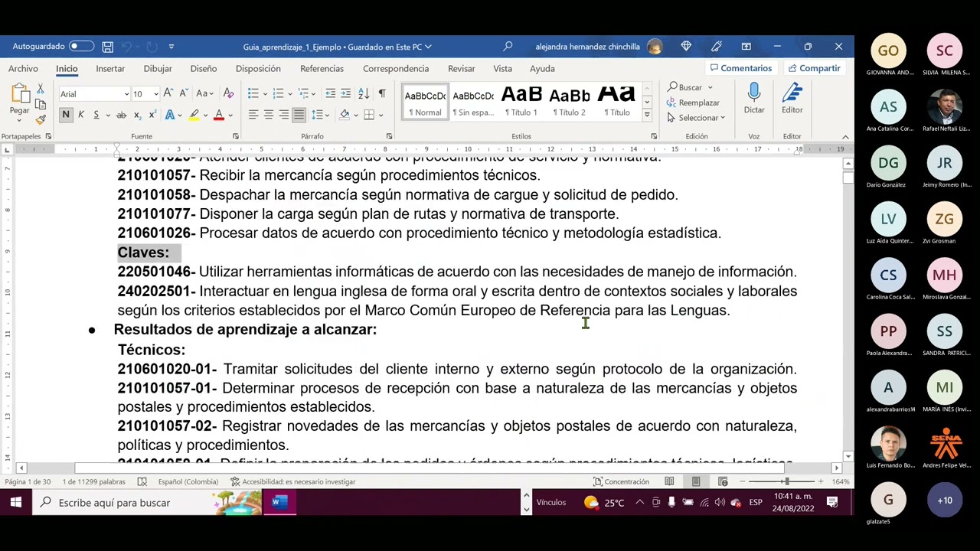Image resolution: width=980 pixels, height=551 pixels.
Task: Switch to the Diseño tab
Action: (x=204, y=68)
